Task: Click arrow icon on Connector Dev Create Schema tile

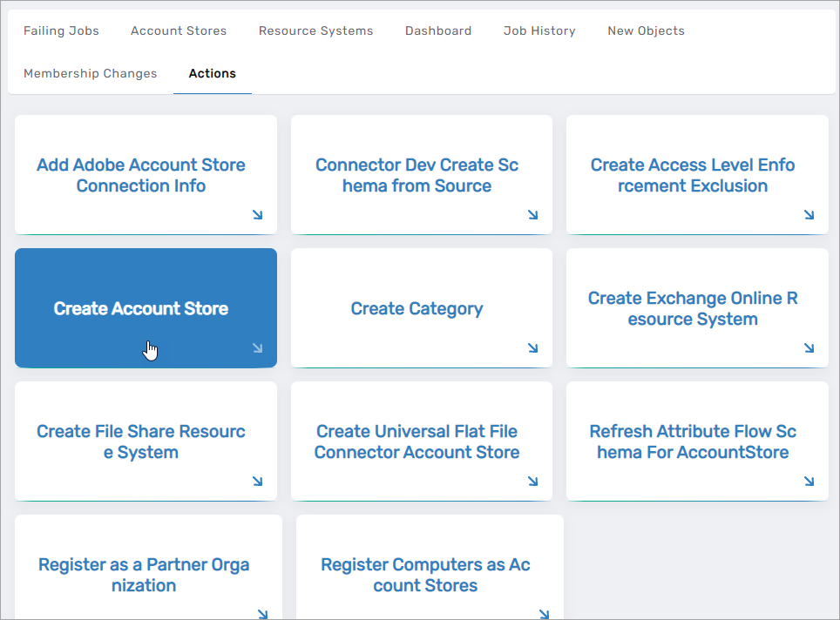Action: pos(532,215)
